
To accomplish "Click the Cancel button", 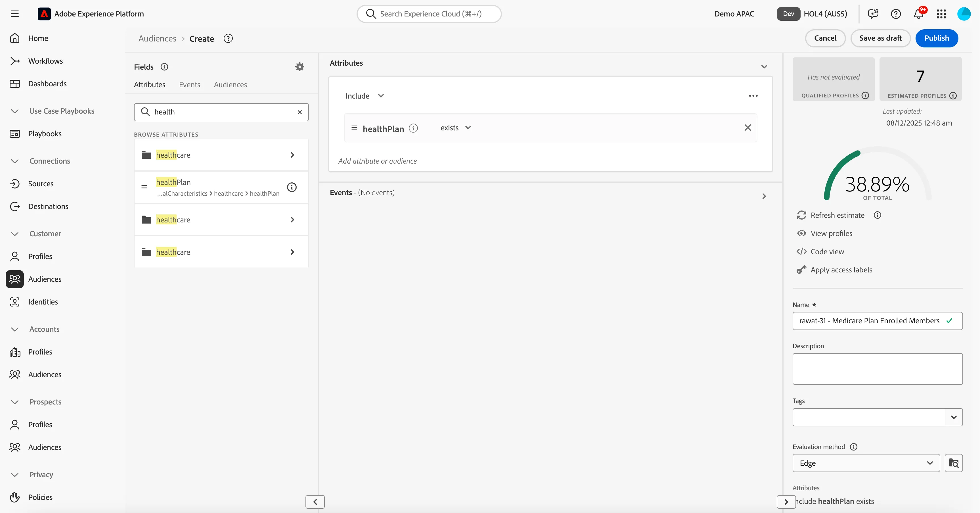I will (825, 38).
